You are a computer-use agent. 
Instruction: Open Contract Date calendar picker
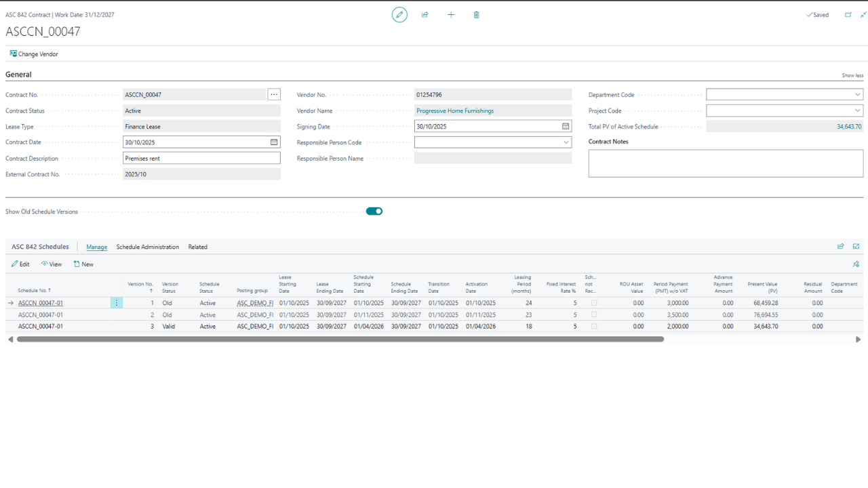pos(274,142)
